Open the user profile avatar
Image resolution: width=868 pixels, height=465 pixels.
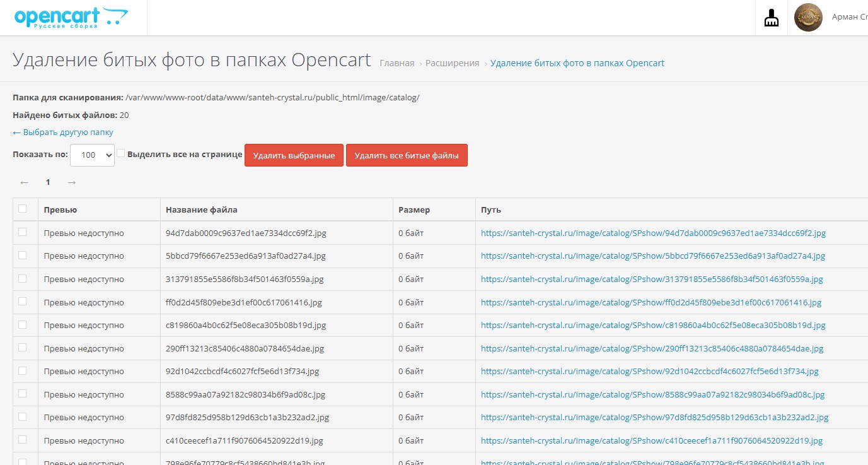pyautogui.click(x=808, y=18)
